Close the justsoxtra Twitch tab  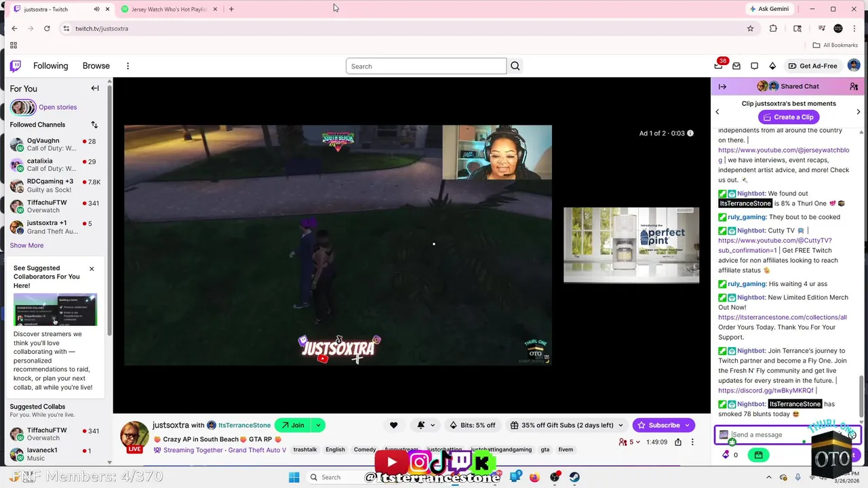107,9
